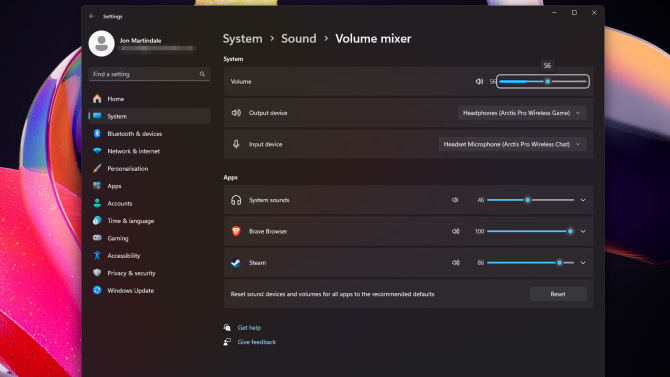Open Accounts settings in the sidebar
Image resolution: width=670 pixels, height=377 pixels.
[x=149, y=203]
